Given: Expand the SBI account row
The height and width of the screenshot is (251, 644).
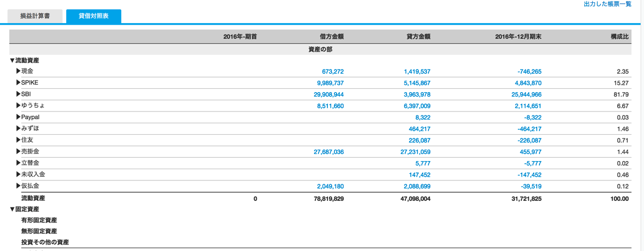Looking at the screenshot, I should pyautogui.click(x=18, y=94).
